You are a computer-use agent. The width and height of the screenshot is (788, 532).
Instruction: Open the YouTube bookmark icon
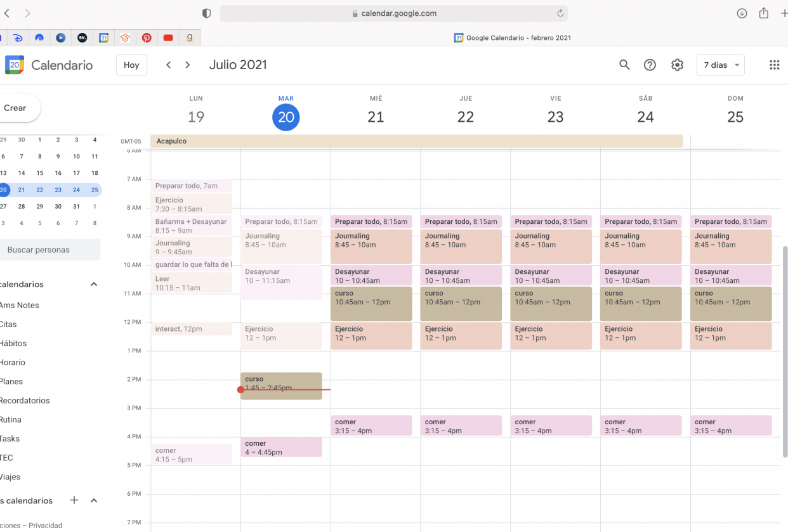tap(167, 37)
